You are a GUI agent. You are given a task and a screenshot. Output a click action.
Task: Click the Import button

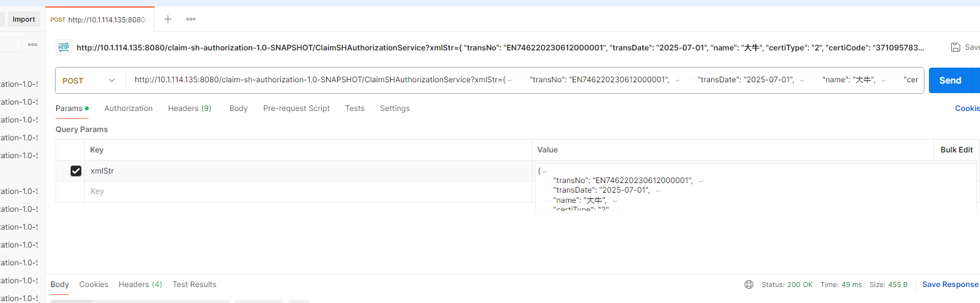[24, 19]
